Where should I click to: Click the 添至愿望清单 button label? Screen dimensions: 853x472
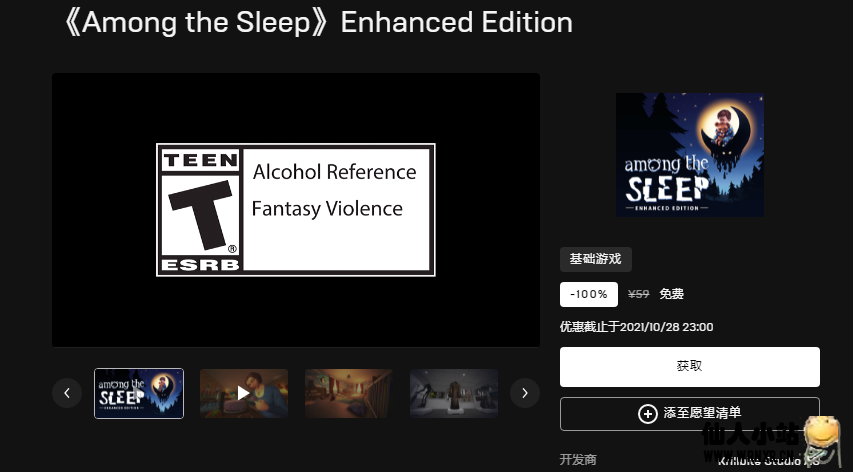pos(702,413)
